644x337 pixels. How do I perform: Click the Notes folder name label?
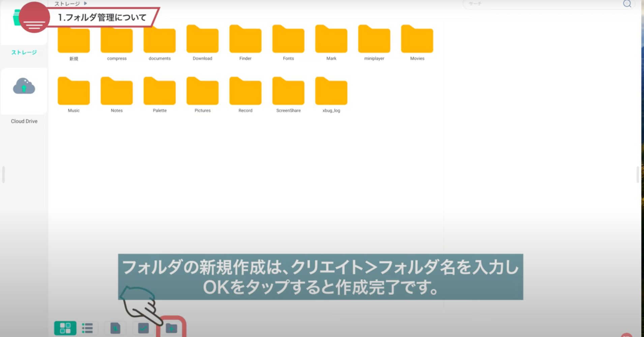pyautogui.click(x=117, y=111)
